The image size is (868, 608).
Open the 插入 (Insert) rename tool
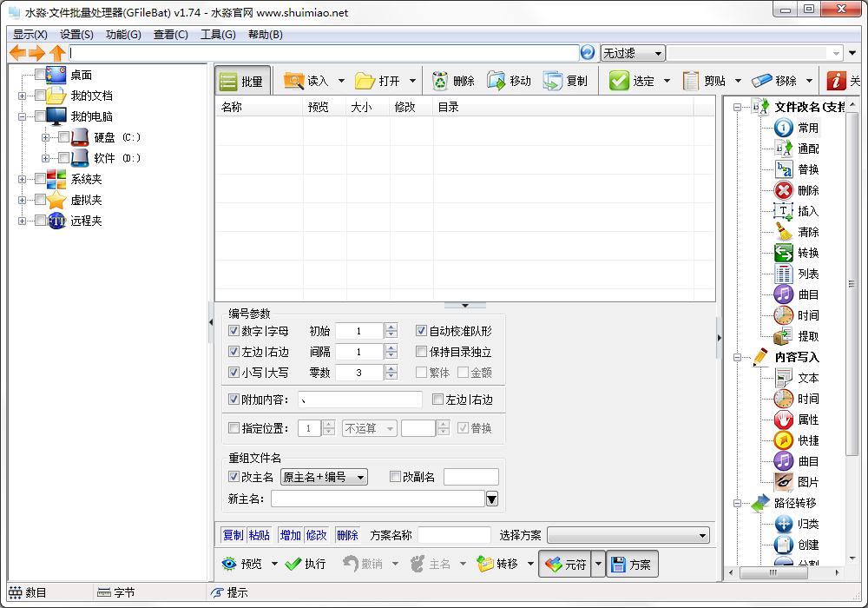799,211
